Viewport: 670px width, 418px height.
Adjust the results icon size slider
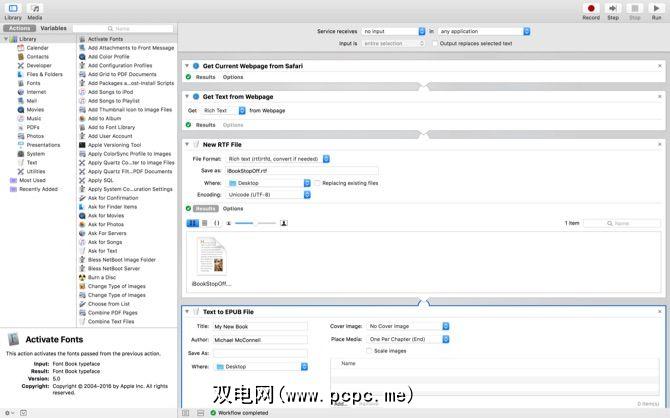point(255,223)
